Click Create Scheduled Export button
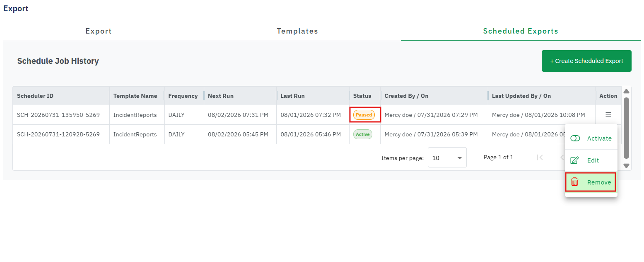Image resolution: width=644 pixels, height=262 pixels. point(586,61)
